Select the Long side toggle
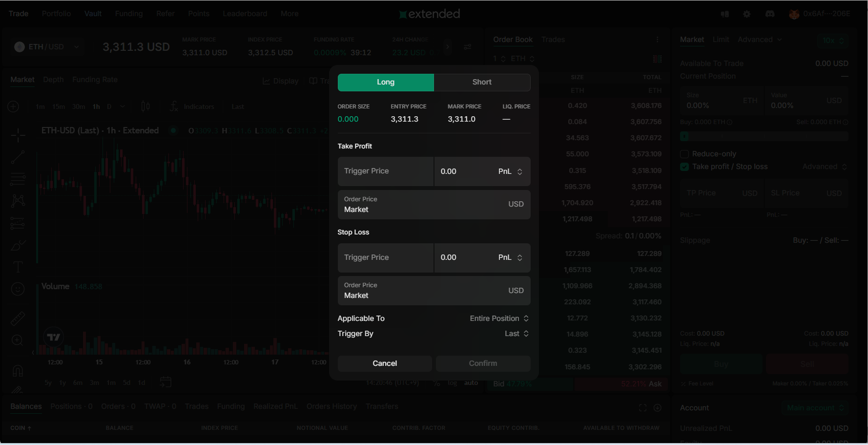This screenshot has height=445, width=868. tap(385, 83)
